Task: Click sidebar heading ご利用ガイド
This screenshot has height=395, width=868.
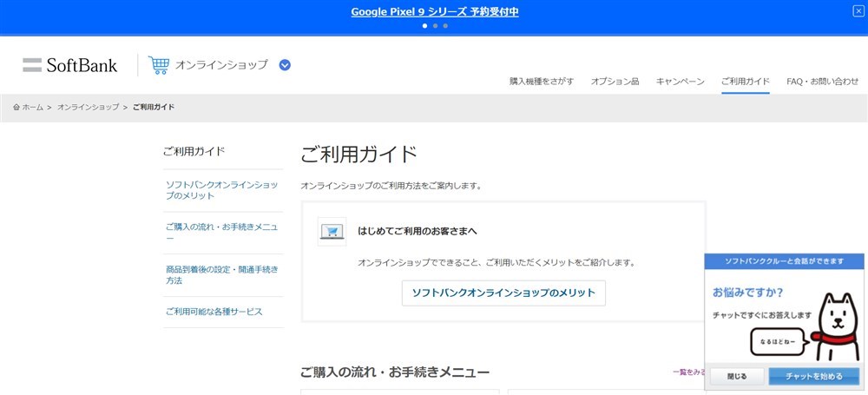Action: coord(194,151)
